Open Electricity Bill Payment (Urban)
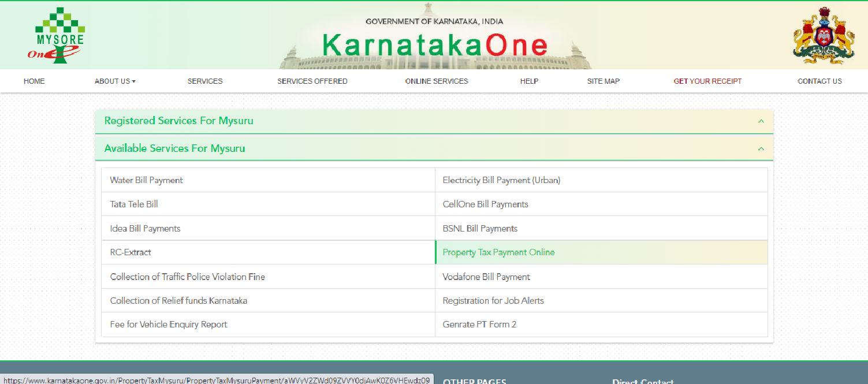This screenshot has width=868, height=384. pos(501,180)
